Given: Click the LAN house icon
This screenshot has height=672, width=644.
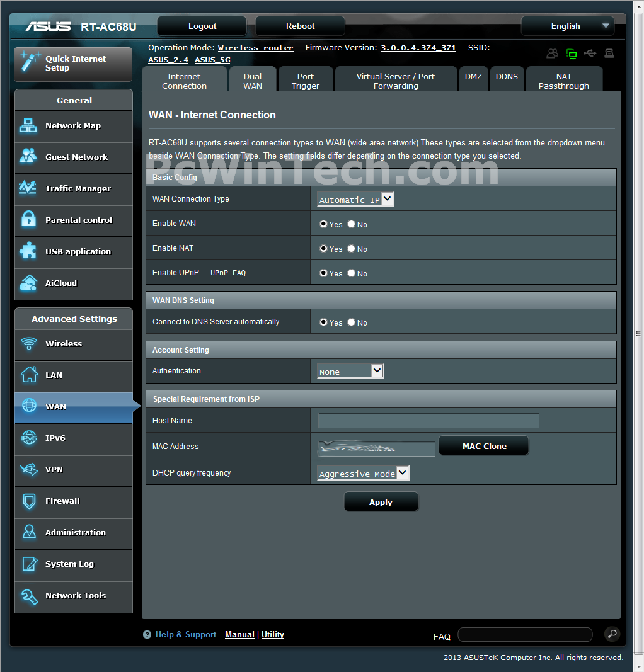Looking at the screenshot, I should point(29,374).
